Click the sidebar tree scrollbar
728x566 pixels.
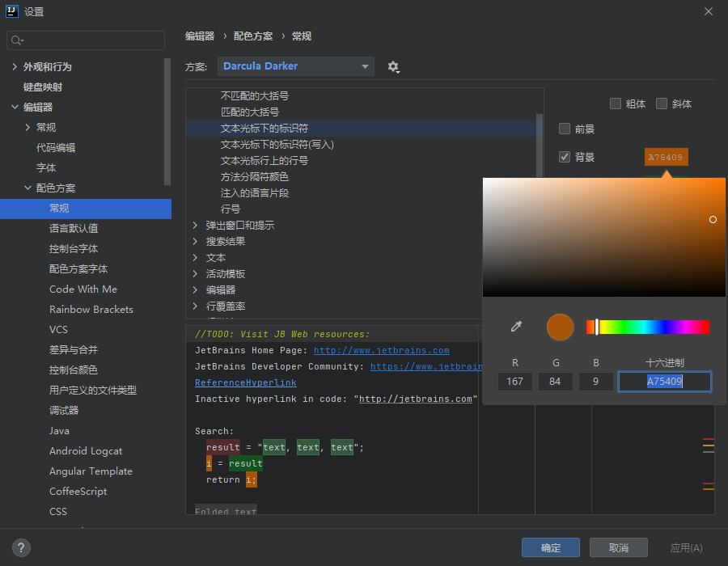pyautogui.click(x=167, y=121)
